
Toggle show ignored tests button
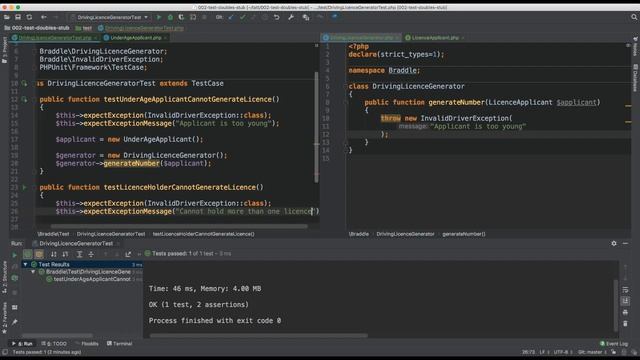[x=39, y=254]
